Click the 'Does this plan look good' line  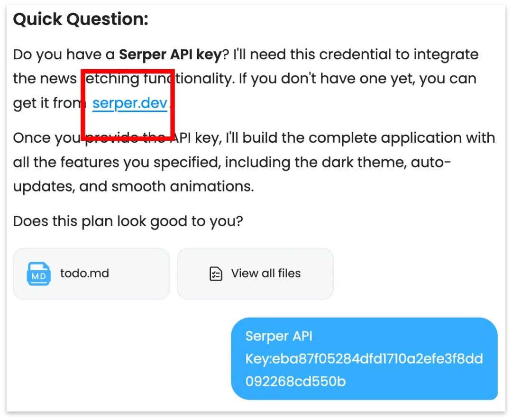(x=128, y=221)
